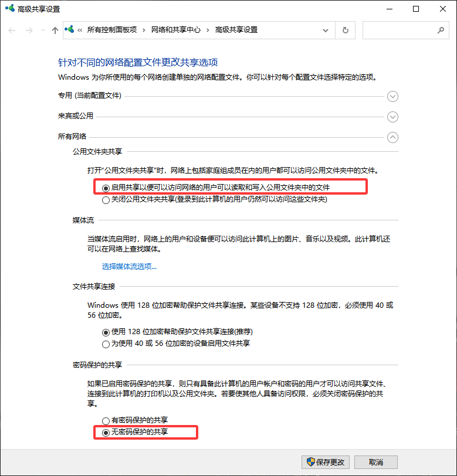Click the search magnifier icon
The height and width of the screenshot is (476, 457).
click(441, 30)
